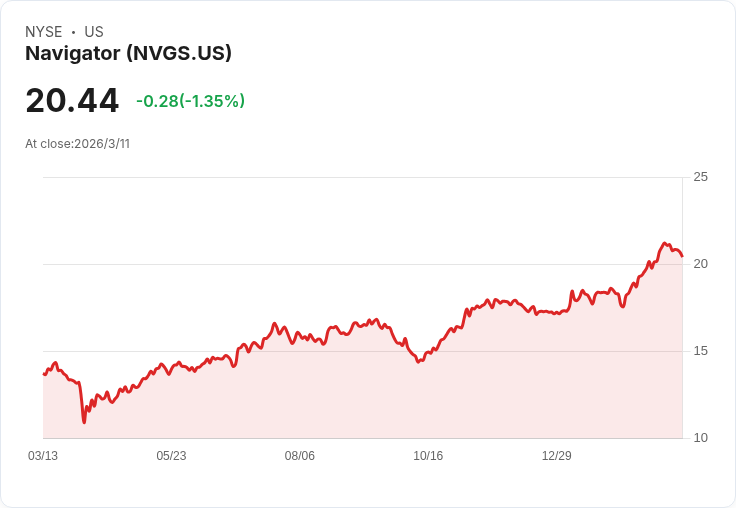Viewport: 736px width, 508px height.
Task: Click the 10 price axis label
Action: coord(701,438)
